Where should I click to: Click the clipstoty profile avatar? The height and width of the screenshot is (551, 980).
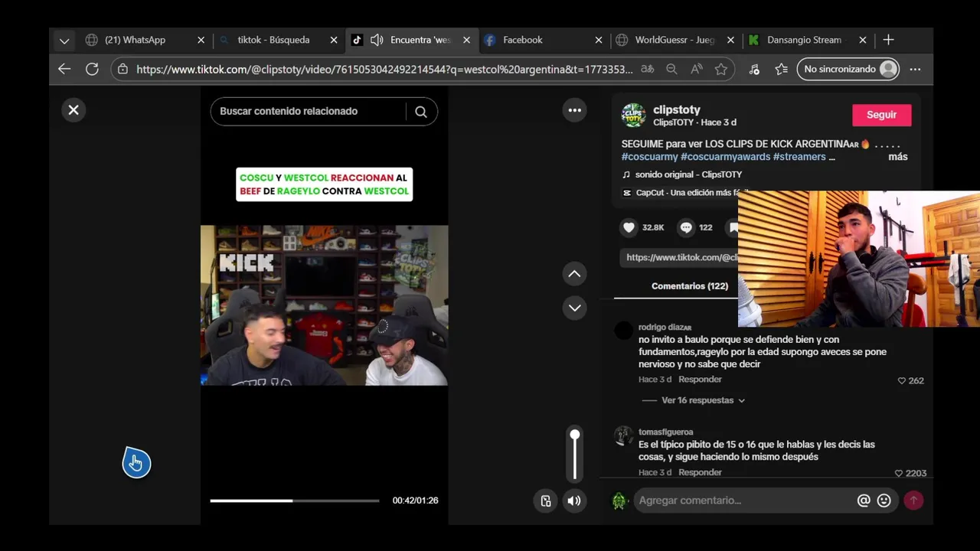click(x=633, y=116)
